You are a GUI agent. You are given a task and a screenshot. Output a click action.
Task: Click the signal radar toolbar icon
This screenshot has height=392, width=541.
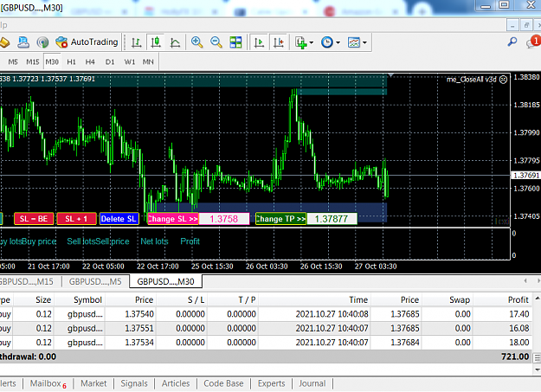(x=42, y=42)
